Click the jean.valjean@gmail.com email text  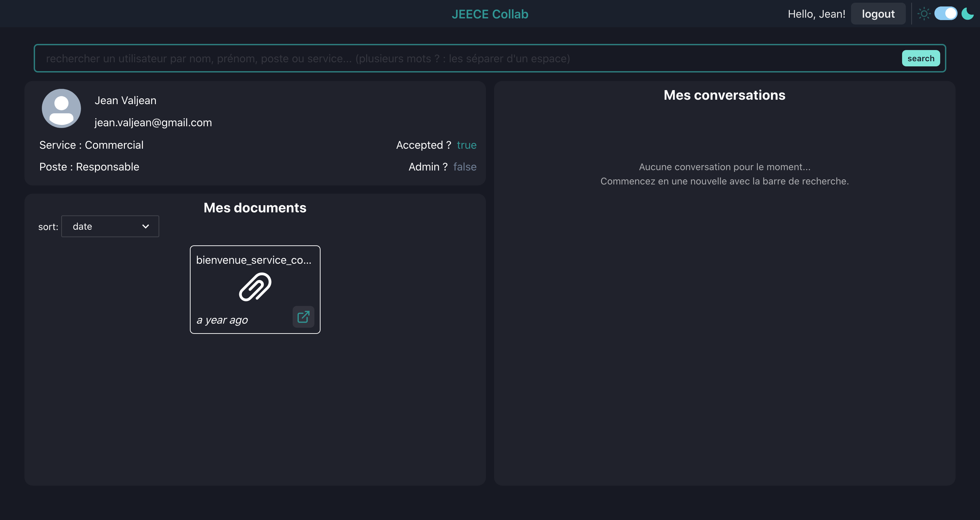(153, 123)
